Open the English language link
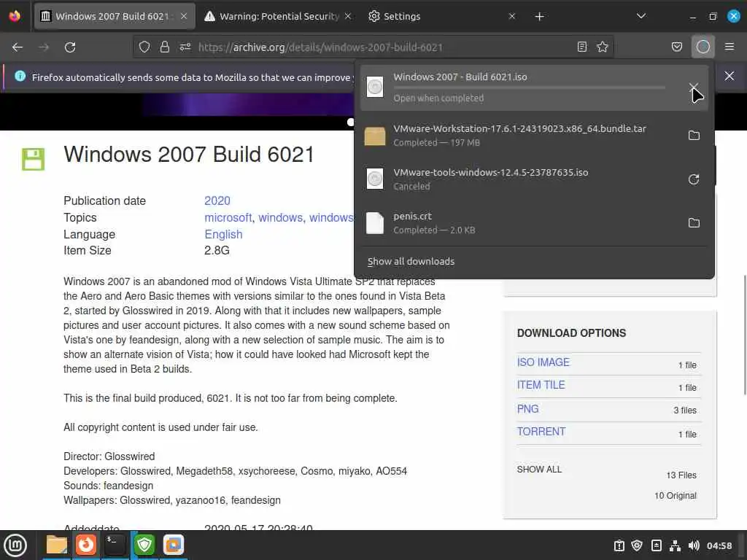Screen dimensions: 747x560 (223, 234)
